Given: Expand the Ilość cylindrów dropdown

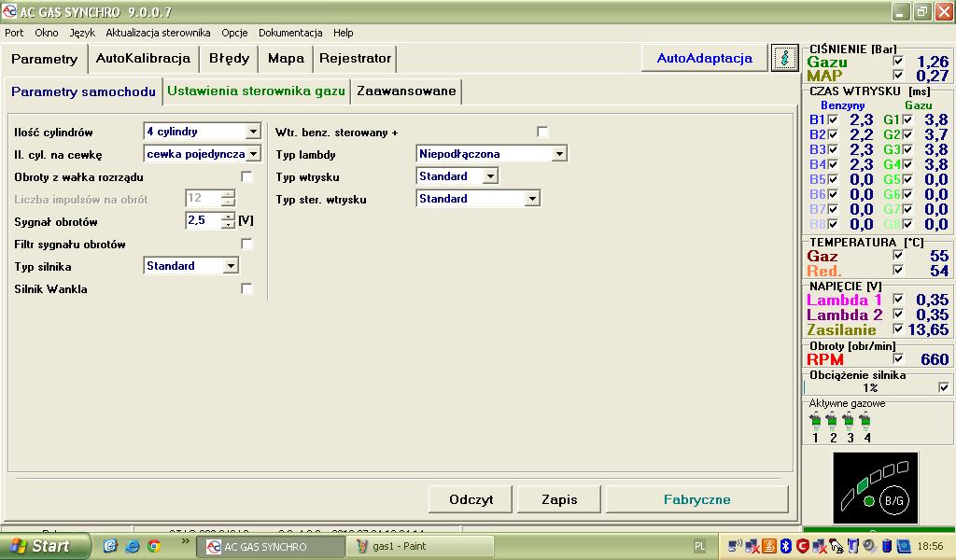Looking at the screenshot, I should pos(252,133).
